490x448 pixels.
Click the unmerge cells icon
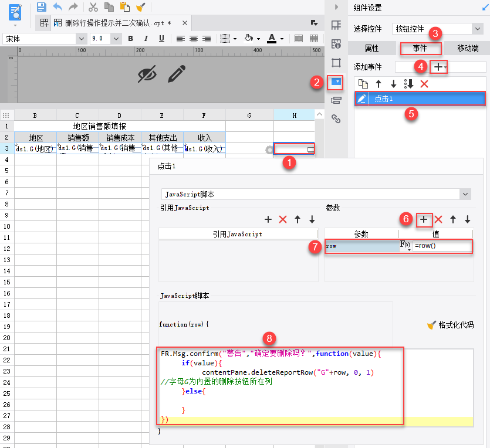(x=314, y=39)
